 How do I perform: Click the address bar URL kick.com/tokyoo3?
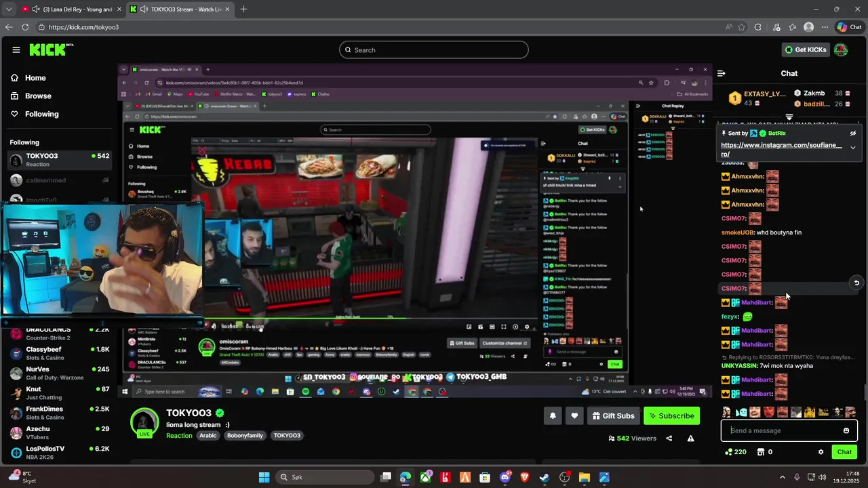point(83,27)
